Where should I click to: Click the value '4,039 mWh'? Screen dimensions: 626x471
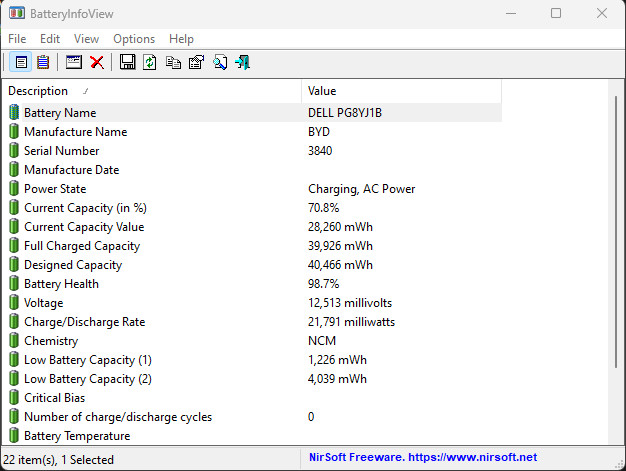pos(337,379)
